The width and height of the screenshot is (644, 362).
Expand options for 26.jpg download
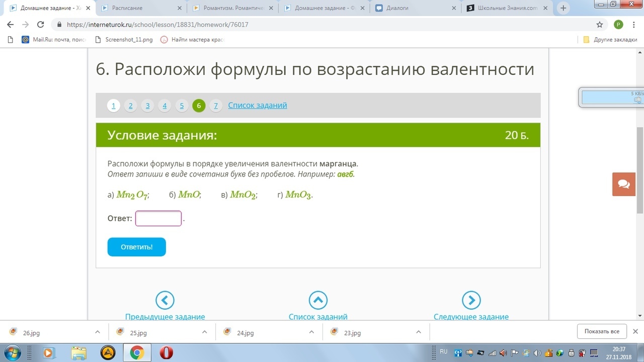click(x=97, y=332)
